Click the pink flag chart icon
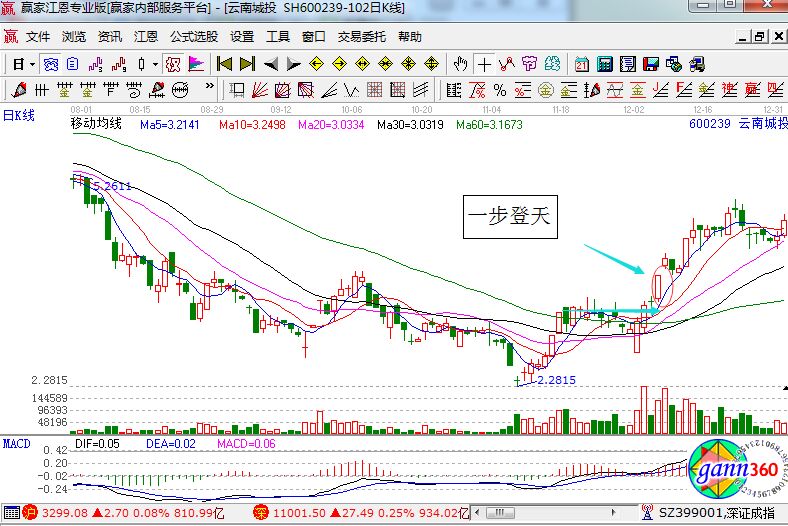This screenshot has width=788, height=526. point(196,64)
